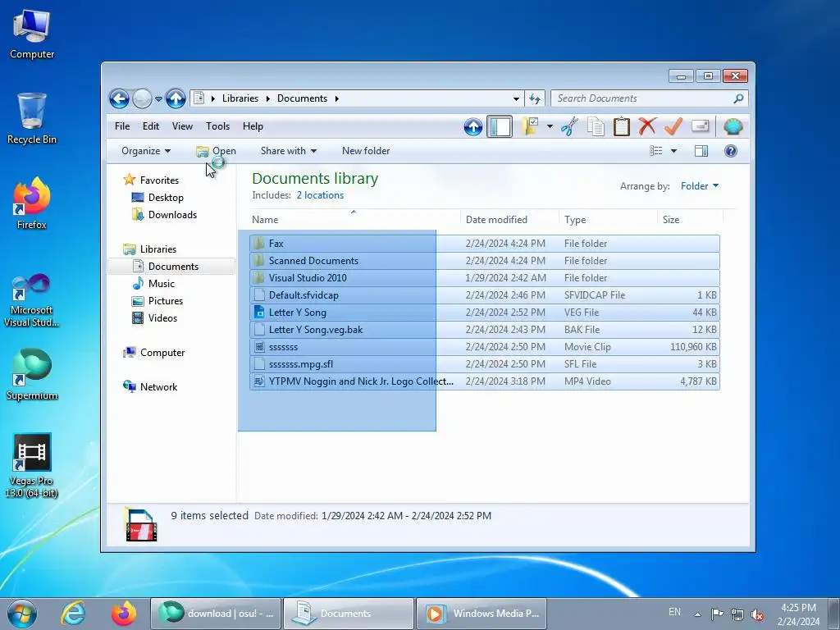
Task: Click the scissors Cut icon
Action: [569, 127]
